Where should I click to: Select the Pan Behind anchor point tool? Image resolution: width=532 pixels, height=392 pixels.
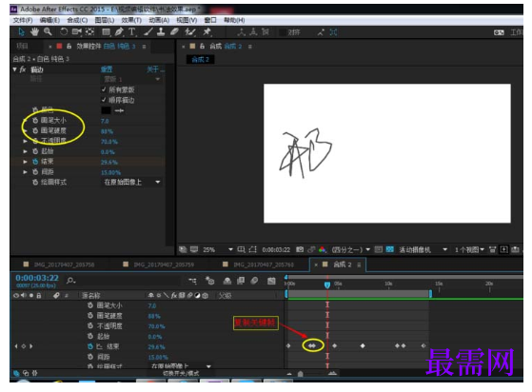89,32
